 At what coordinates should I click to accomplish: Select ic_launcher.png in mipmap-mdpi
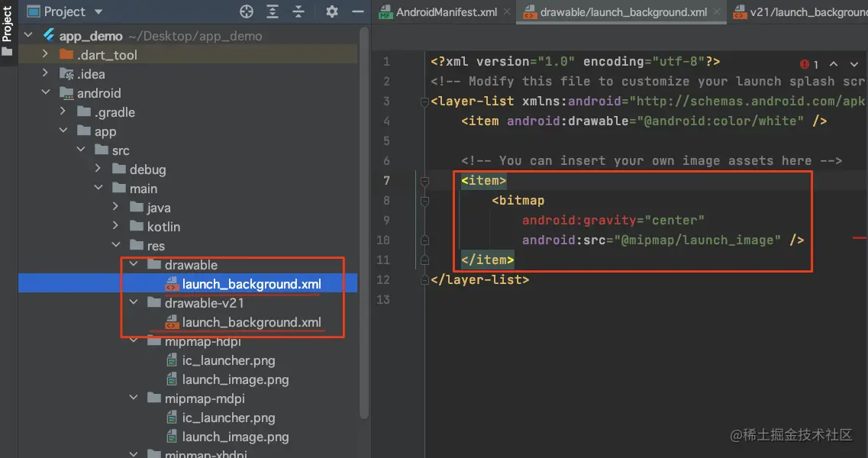[x=228, y=418]
